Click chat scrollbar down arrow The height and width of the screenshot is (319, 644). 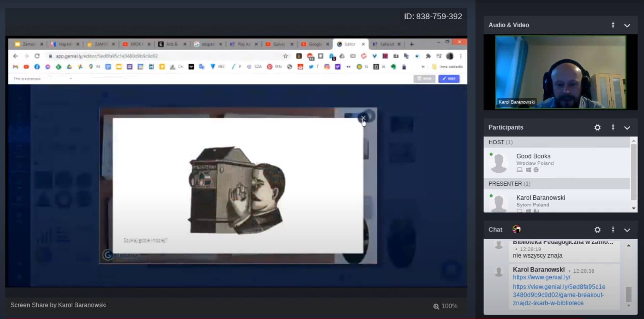pyautogui.click(x=628, y=305)
